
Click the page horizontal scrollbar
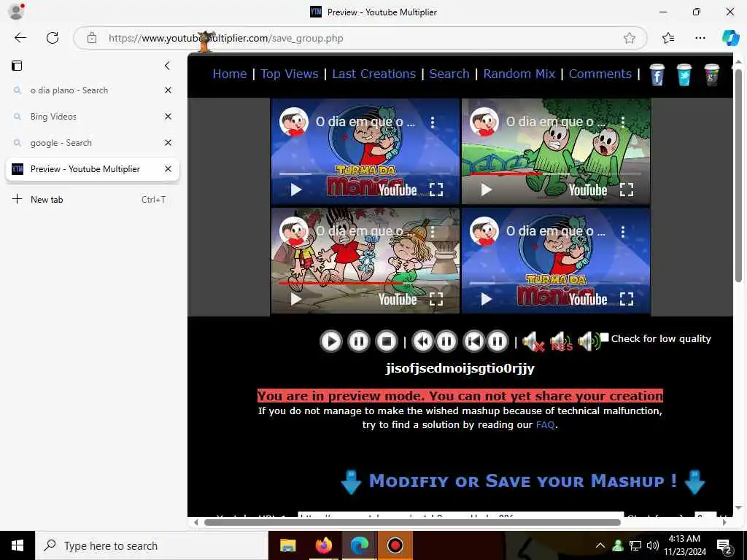click(x=412, y=522)
